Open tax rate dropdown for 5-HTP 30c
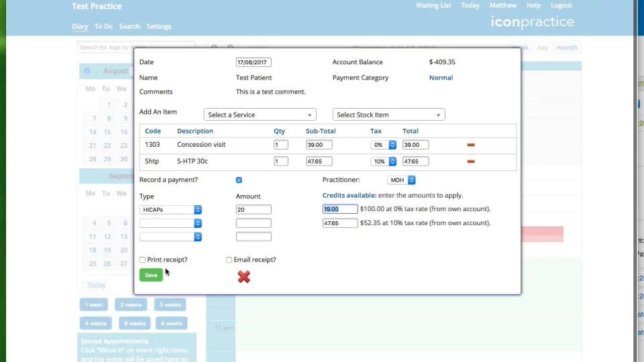 pyautogui.click(x=384, y=162)
